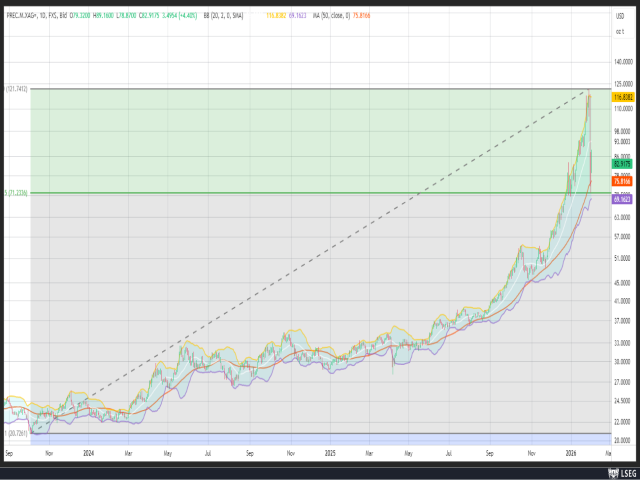Click the orange 116.8382 price tag

pos(622,97)
